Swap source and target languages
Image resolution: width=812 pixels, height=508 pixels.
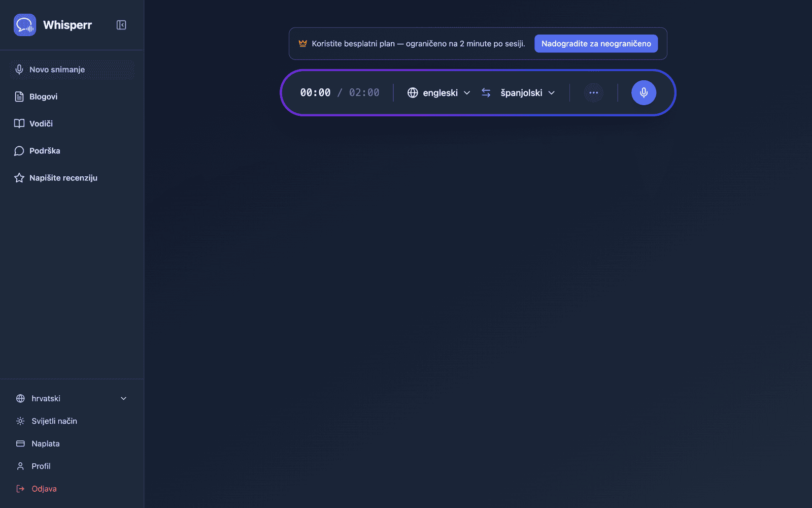tap(486, 92)
